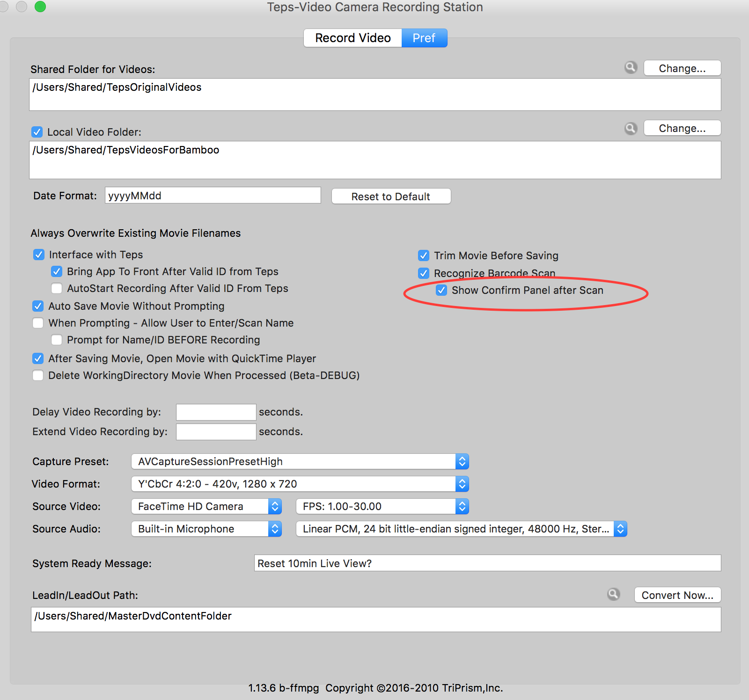Open Built-in Microphone source audio dropdown
749x700 pixels.
point(206,529)
